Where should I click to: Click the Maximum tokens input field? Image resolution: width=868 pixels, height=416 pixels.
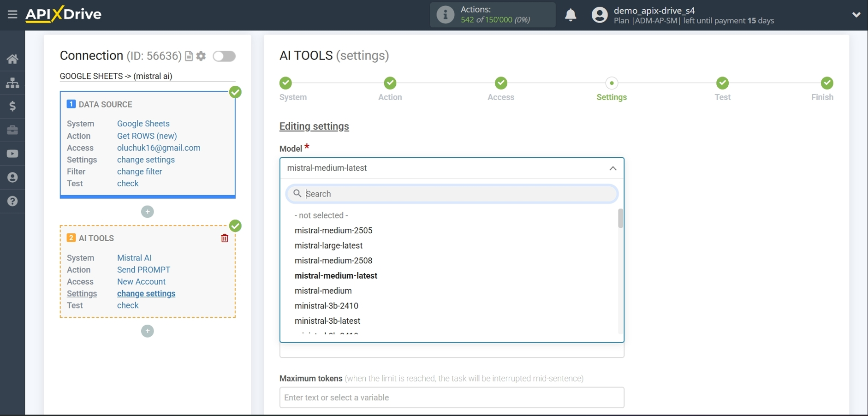[451, 398]
